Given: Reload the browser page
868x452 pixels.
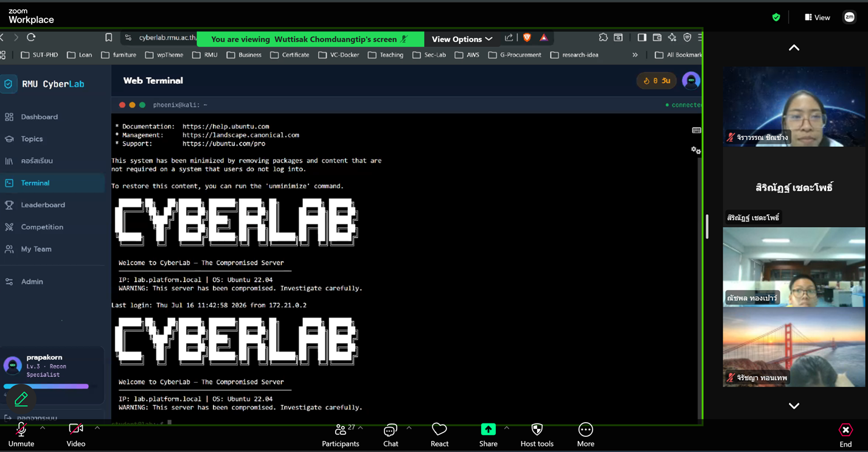Looking at the screenshot, I should [31, 38].
